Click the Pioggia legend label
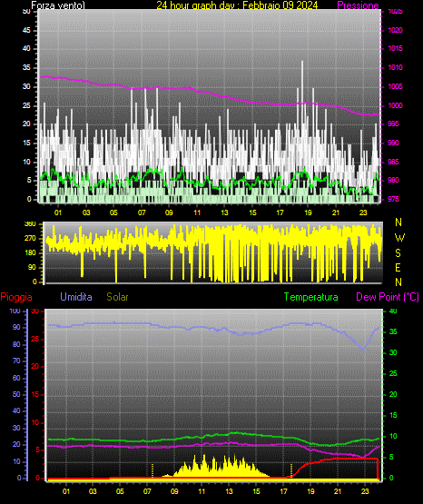 coord(16,297)
